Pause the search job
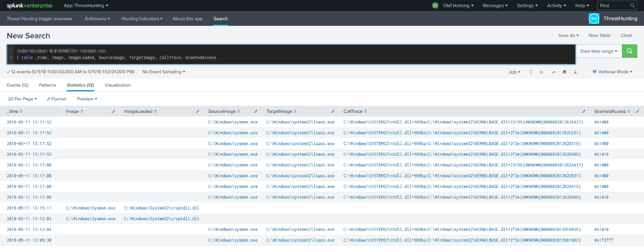 tap(531, 72)
